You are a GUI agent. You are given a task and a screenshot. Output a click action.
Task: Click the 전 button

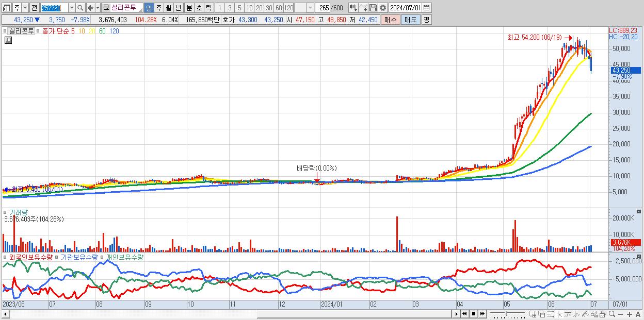[35, 8]
